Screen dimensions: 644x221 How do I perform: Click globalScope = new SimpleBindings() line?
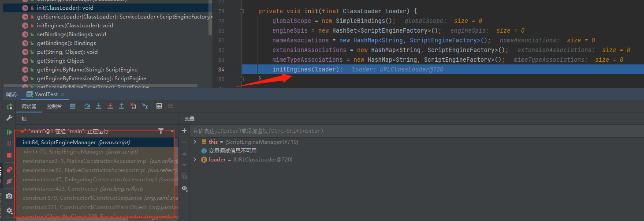(334, 21)
